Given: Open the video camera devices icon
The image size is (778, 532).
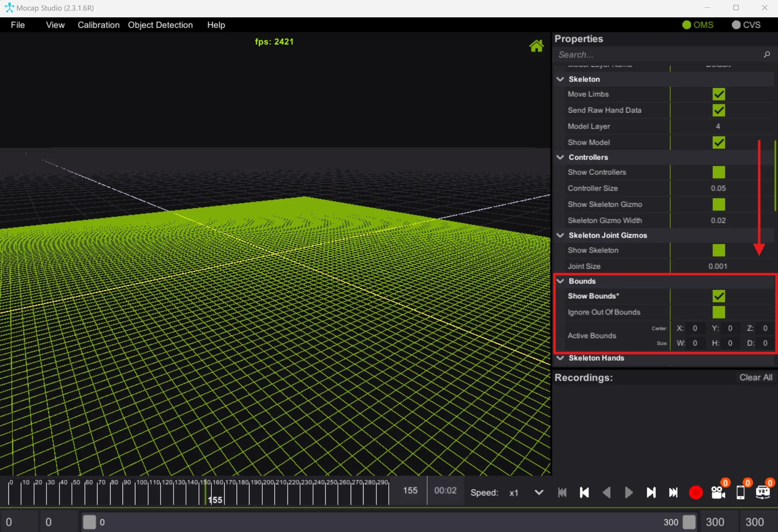Looking at the screenshot, I should coord(718,492).
